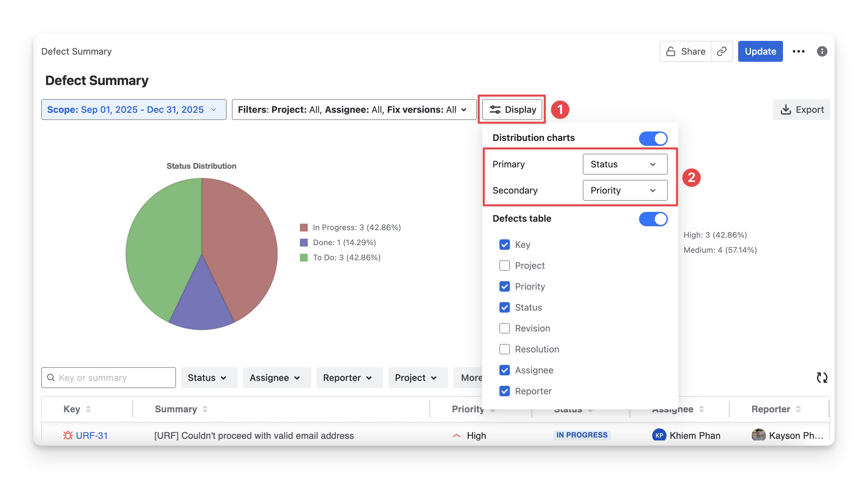Click the info circle icon

[x=822, y=51]
